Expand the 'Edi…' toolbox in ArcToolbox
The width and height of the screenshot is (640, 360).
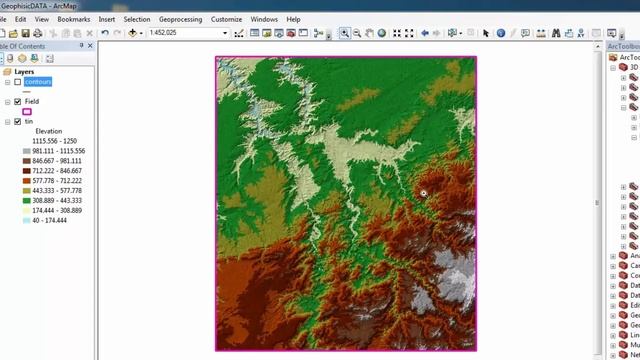pyautogui.click(x=613, y=306)
